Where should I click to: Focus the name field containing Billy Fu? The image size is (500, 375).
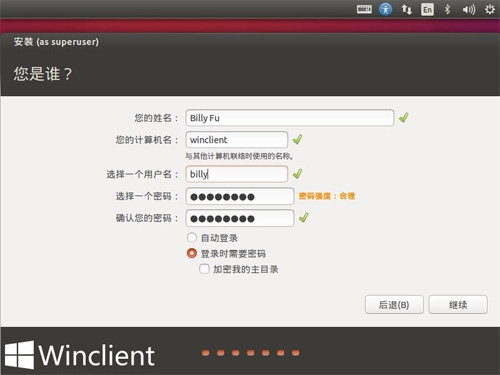(x=290, y=118)
